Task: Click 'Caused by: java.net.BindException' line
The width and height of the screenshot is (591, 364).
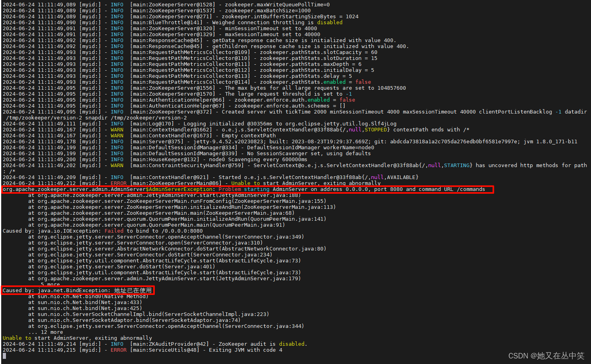Action: coord(77,291)
